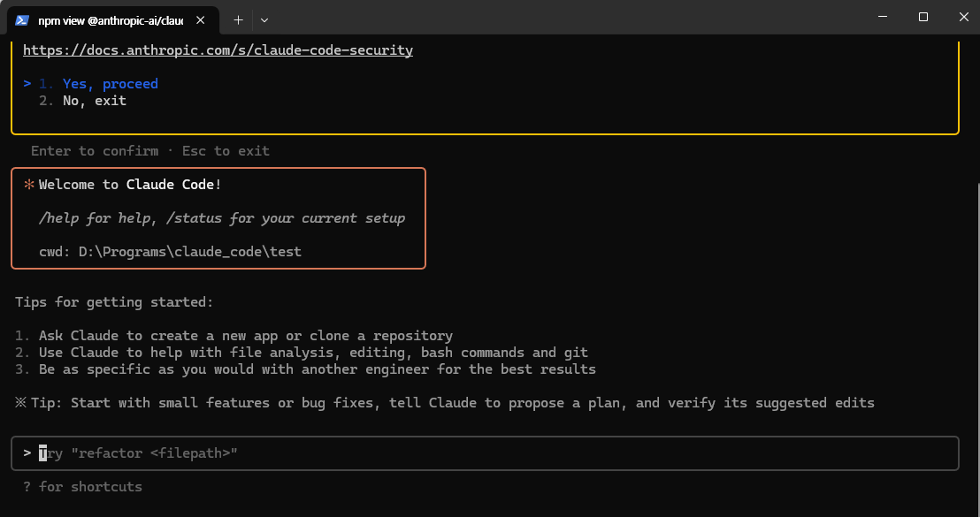Click the orange Claude Code asterisk logo

tap(29, 184)
